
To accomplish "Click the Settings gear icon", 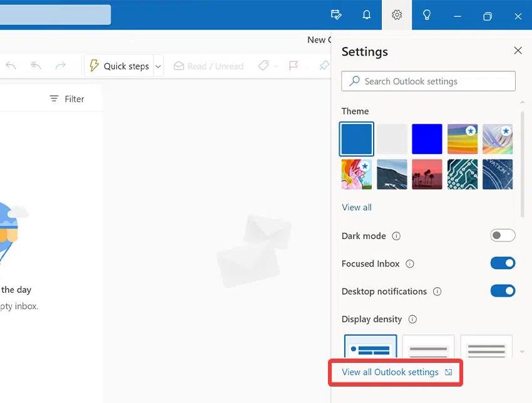I will coord(397,15).
